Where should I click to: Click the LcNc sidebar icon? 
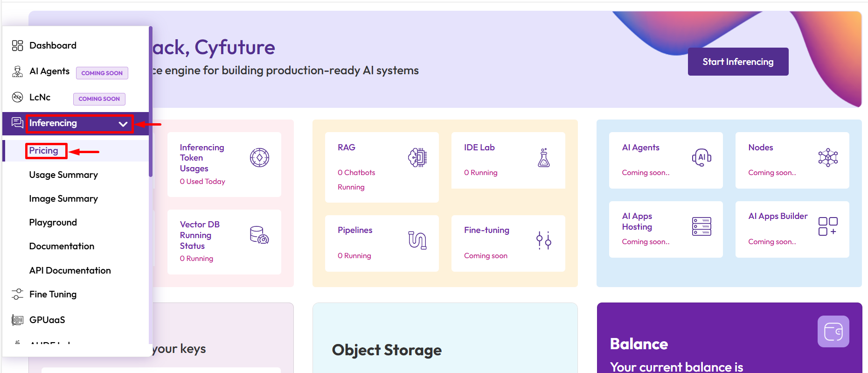coord(17,97)
